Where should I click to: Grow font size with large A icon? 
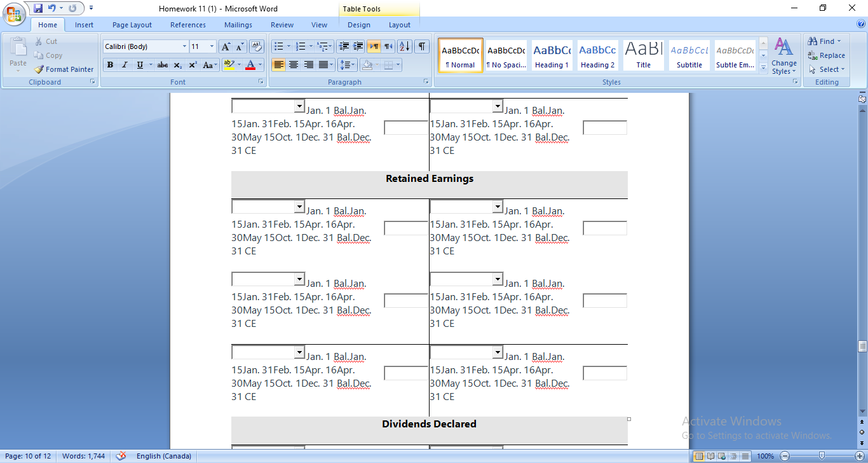pos(226,46)
